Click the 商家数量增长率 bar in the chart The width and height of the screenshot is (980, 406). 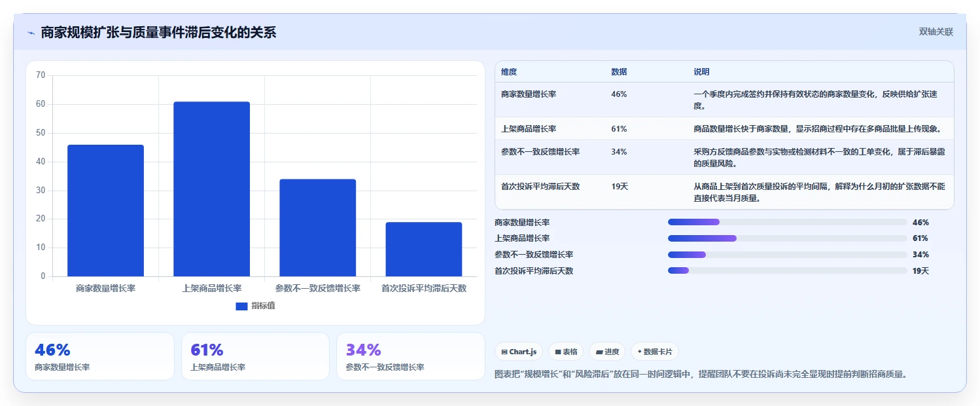[105, 210]
